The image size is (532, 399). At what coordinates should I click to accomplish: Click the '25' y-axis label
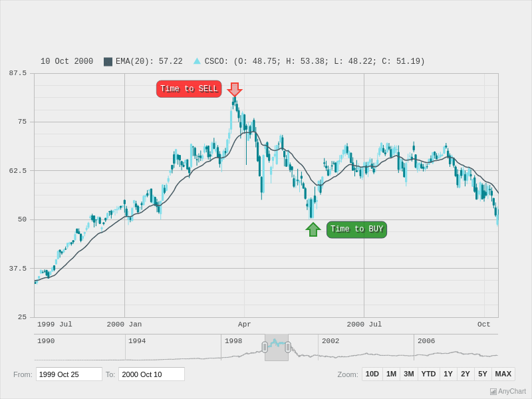22,317
